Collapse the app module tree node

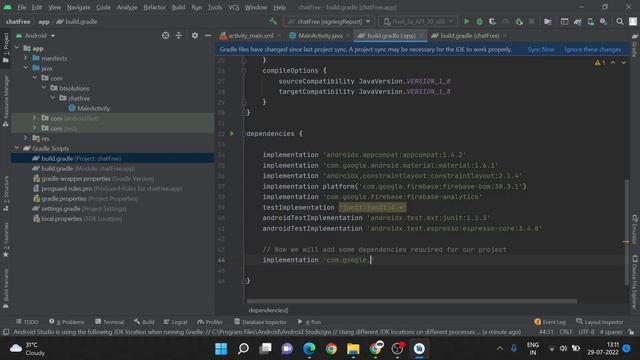(x=17, y=48)
